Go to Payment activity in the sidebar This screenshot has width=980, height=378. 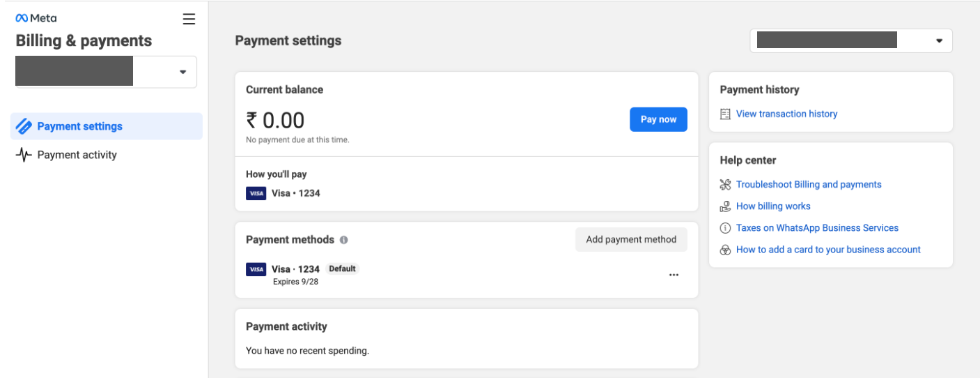(107, 155)
